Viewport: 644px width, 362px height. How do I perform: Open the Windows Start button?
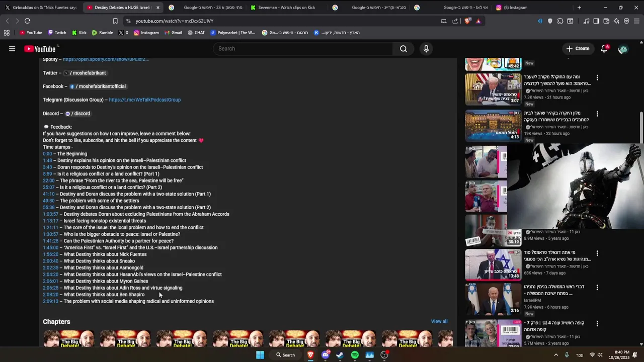click(x=260, y=355)
